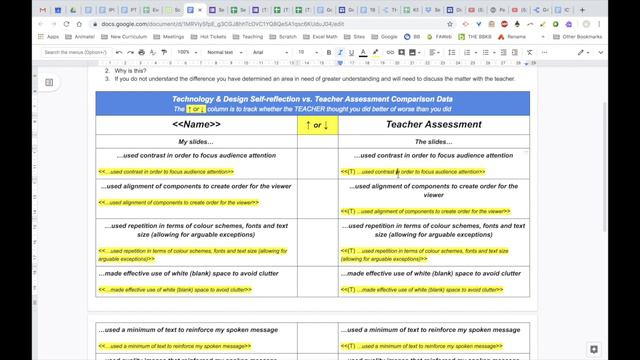This screenshot has height=360, width=640.
Task: Open the text alignment dropdown
Action: point(435,52)
